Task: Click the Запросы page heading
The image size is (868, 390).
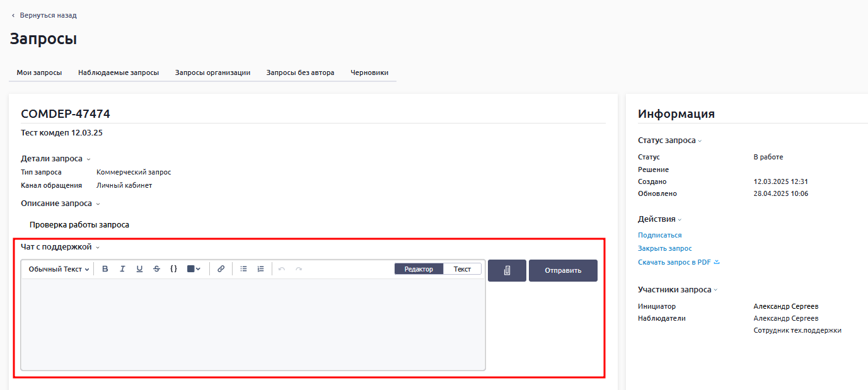Action: coord(43,39)
